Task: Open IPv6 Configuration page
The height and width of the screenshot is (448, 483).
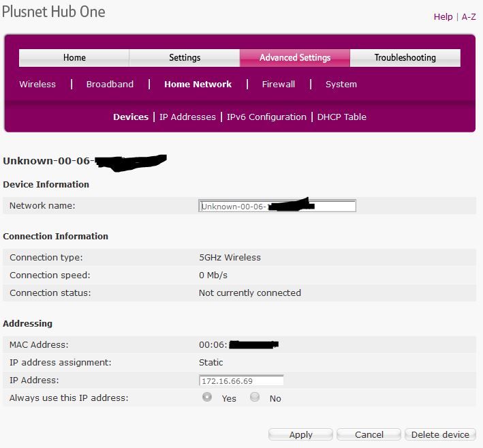Action: point(267,117)
